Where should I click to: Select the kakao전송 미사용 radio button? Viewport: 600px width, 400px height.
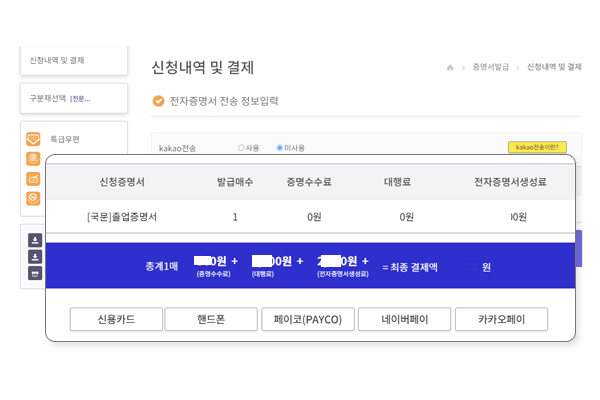pyautogui.click(x=280, y=148)
